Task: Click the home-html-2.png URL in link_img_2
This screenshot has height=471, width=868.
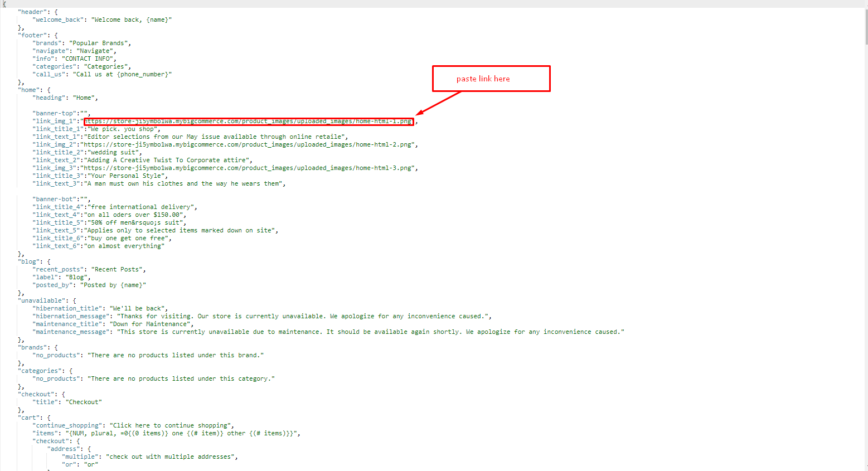Action: tap(249, 144)
